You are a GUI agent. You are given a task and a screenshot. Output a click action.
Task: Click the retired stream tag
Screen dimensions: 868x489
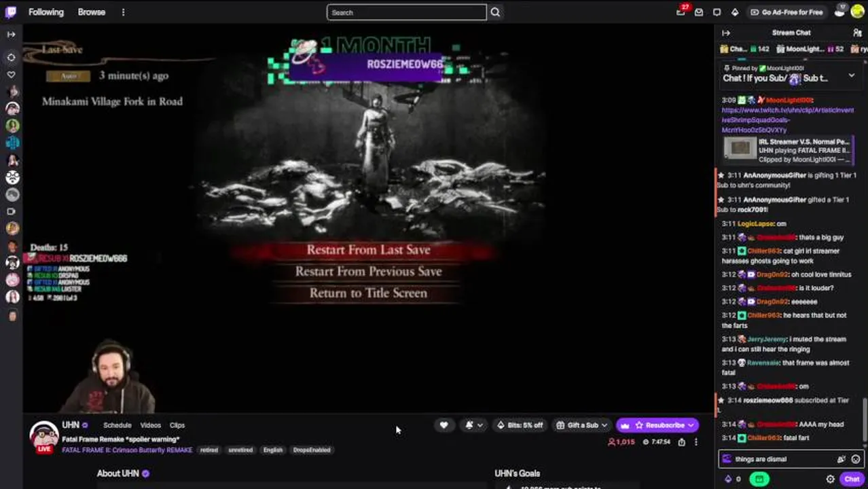(209, 450)
